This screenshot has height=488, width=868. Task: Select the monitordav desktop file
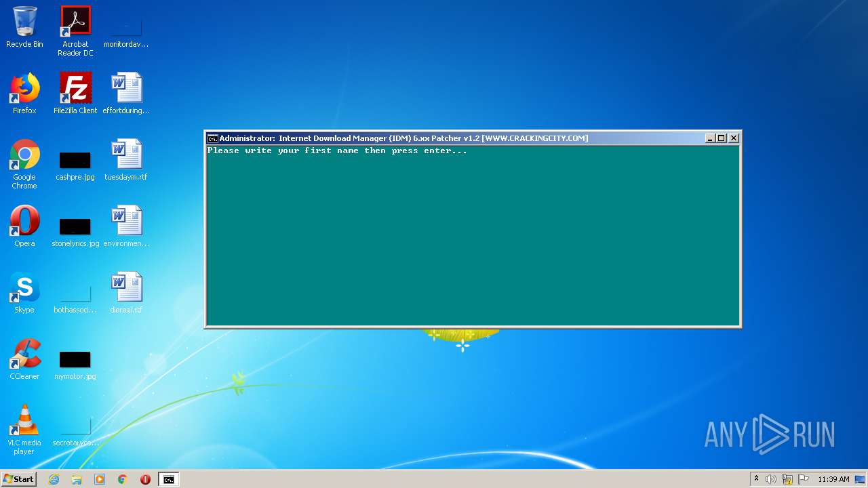tap(126, 31)
